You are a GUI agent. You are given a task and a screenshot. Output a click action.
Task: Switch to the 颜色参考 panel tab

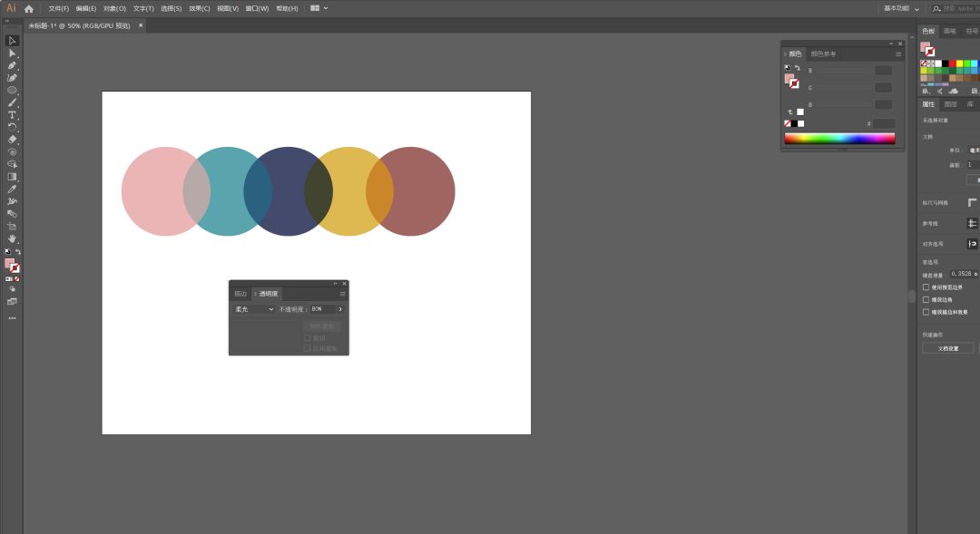tap(823, 54)
